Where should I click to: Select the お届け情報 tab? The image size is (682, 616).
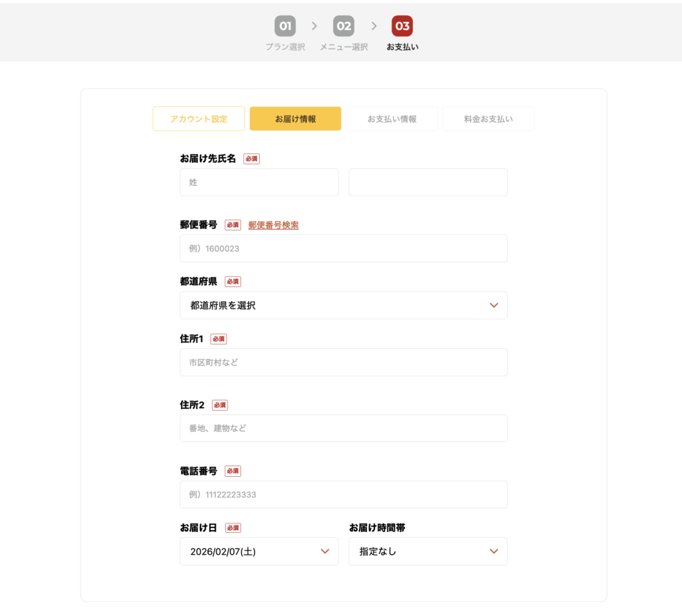pos(295,119)
